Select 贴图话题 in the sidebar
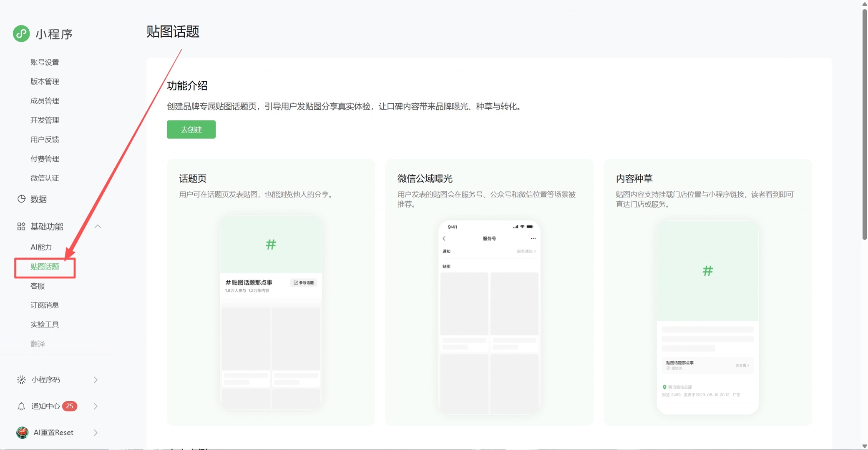Image resolution: width=868 pixels, height=450 pixels. (x=45, y=267)
